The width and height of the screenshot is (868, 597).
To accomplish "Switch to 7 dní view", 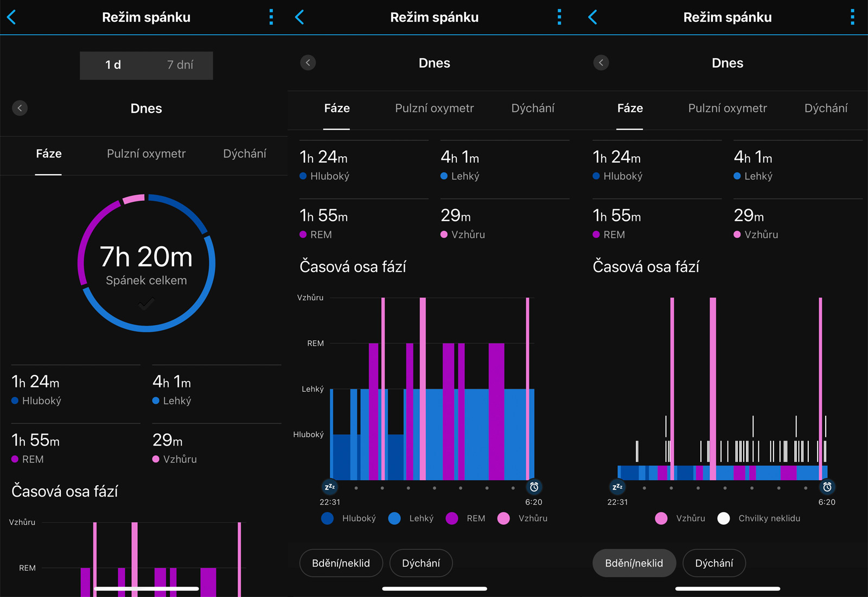I will (180, 65).
